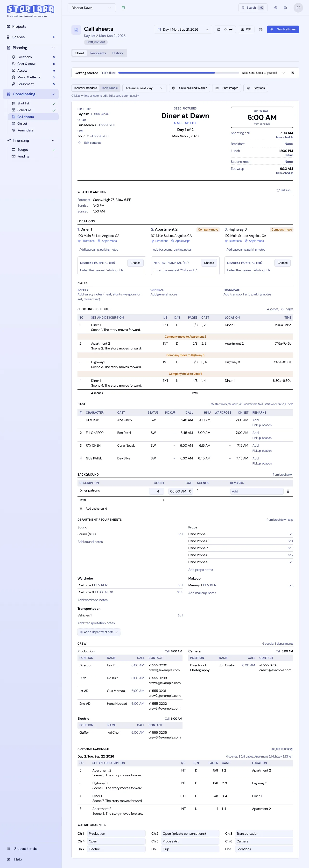Image resolution: width=309 pixels, height=868 pixels.
Task: Click the Search box in the top bar
Action: coord(253,8)
